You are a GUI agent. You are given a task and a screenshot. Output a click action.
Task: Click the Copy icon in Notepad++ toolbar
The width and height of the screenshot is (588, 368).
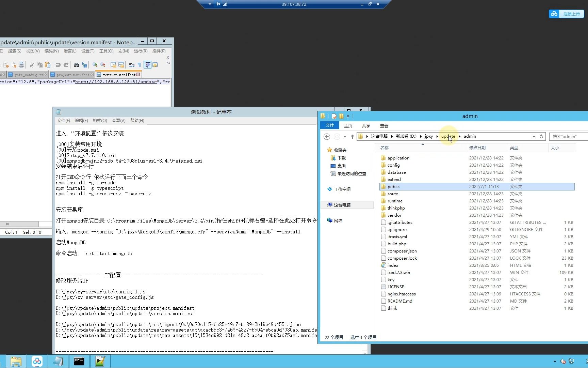[40, 65]
